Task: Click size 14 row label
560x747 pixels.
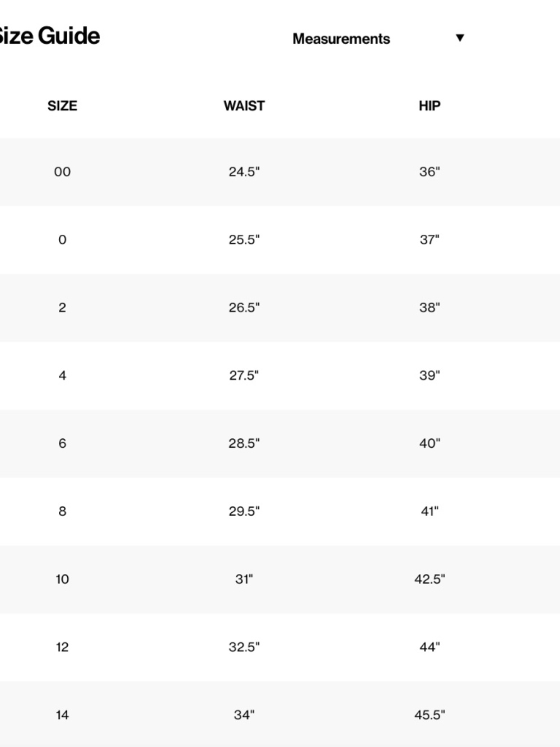Action: [x=62, y=714]
